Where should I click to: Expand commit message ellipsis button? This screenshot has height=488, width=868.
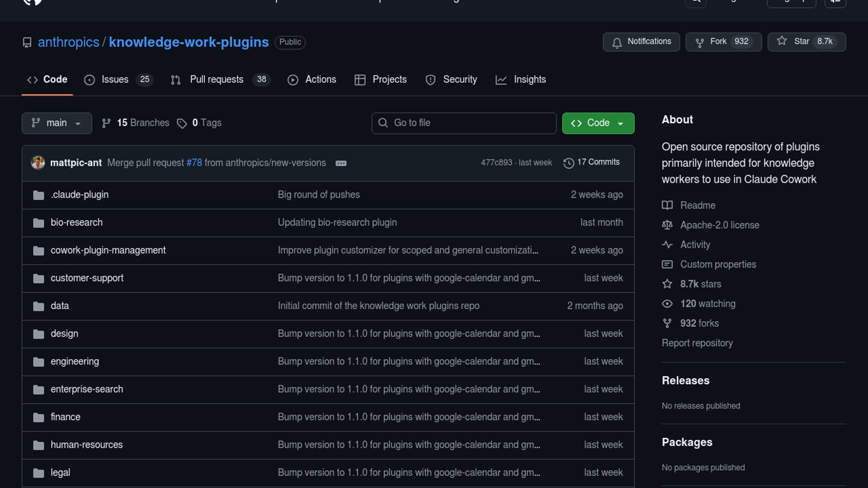click(341, 163)
